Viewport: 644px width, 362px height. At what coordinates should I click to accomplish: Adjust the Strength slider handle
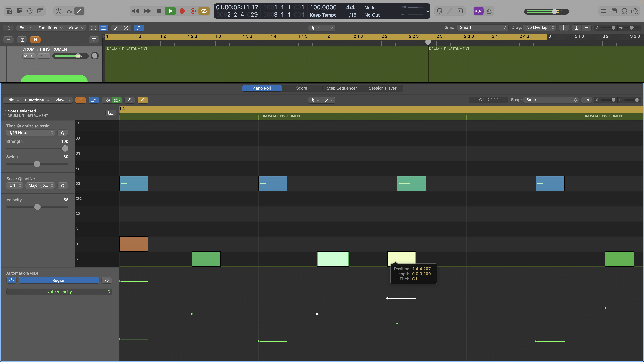coord(65,148)
